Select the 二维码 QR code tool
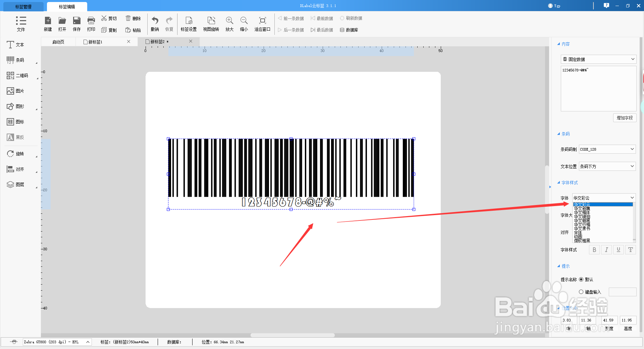The image size is (644, 349). [x=17, y=76]
